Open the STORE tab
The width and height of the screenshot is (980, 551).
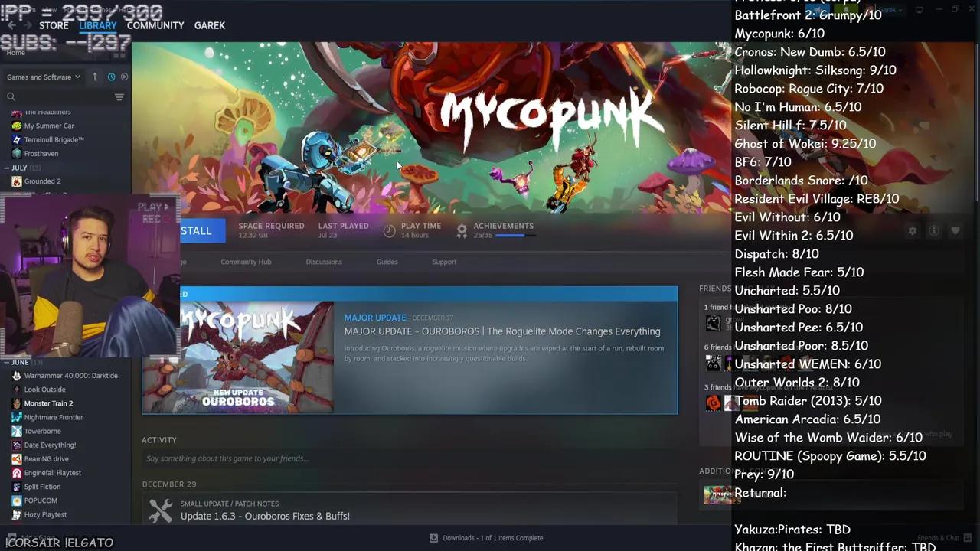54,25
